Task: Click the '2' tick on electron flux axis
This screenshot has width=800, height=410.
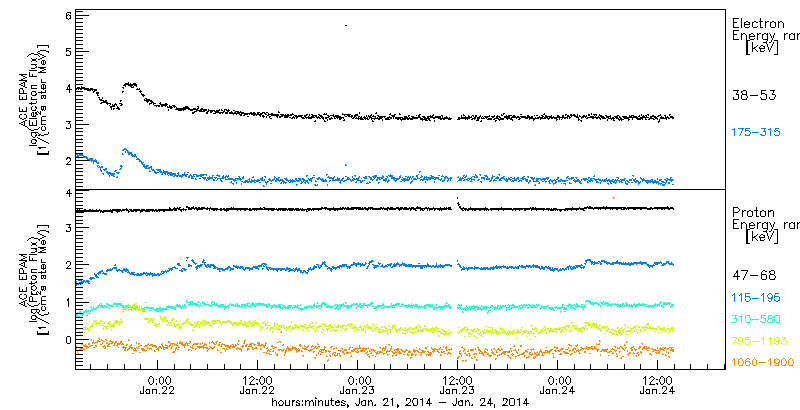Action: pyautogui.click(x=70, y=160)
